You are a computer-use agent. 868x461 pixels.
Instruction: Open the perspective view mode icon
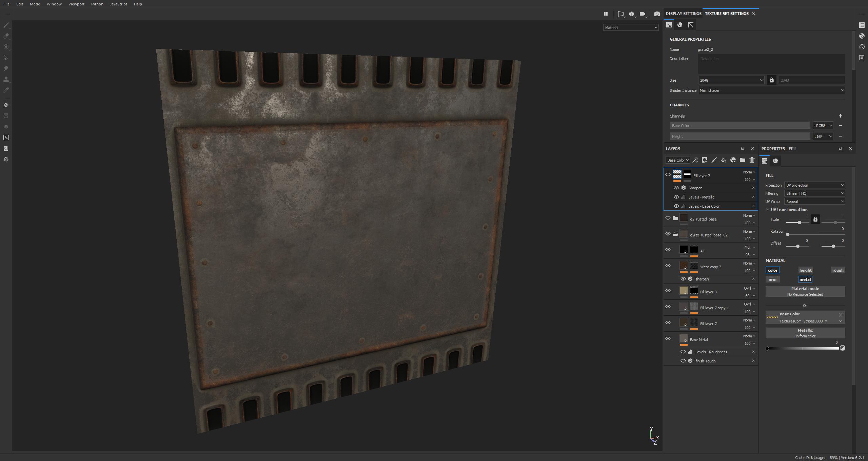pyautogui.click(x=621, y=14)
